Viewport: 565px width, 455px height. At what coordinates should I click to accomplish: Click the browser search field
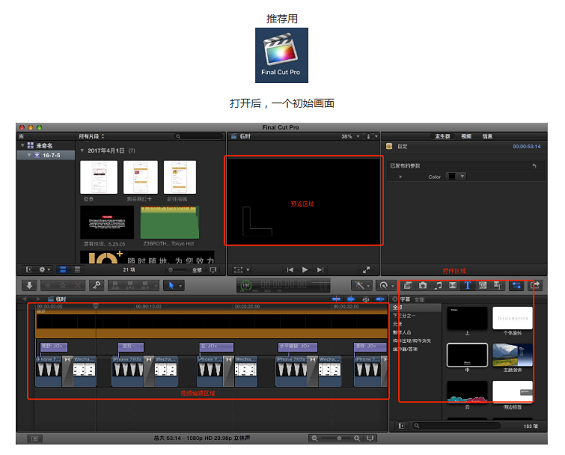click(199, 136)
